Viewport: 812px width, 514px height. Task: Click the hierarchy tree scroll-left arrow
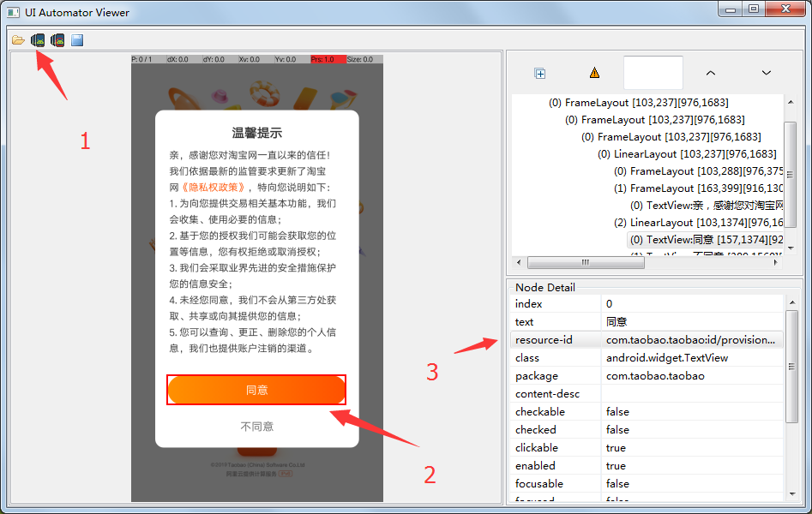click(x=519, y=262)
